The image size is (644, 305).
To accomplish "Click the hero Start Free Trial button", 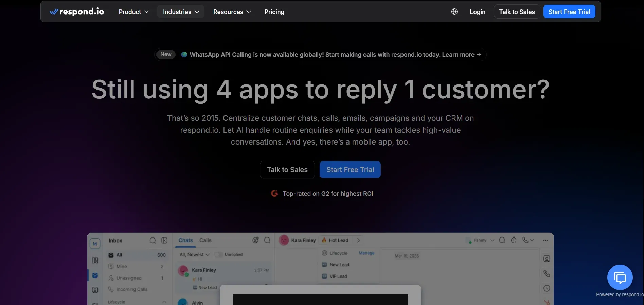I will [x=350, y=170].
